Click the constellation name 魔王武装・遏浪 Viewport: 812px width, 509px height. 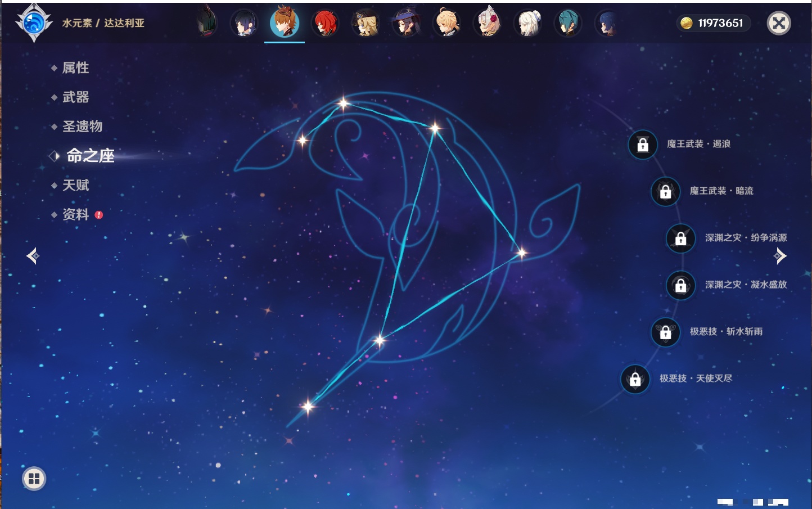[699, 144]
